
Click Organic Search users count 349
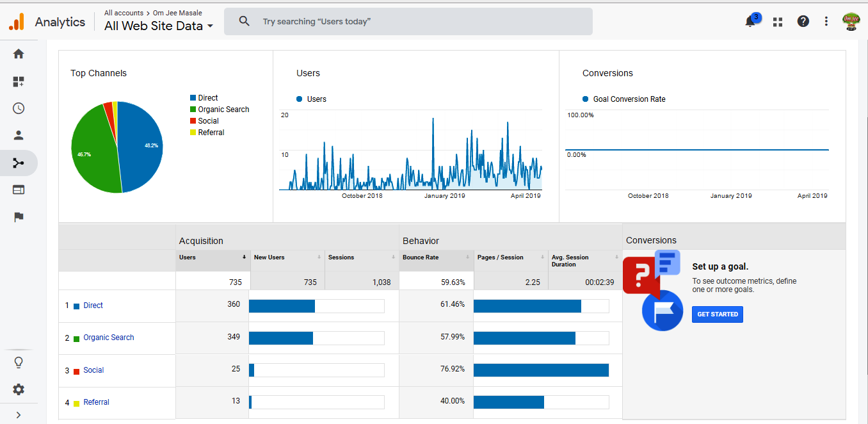tap(234, 336)
